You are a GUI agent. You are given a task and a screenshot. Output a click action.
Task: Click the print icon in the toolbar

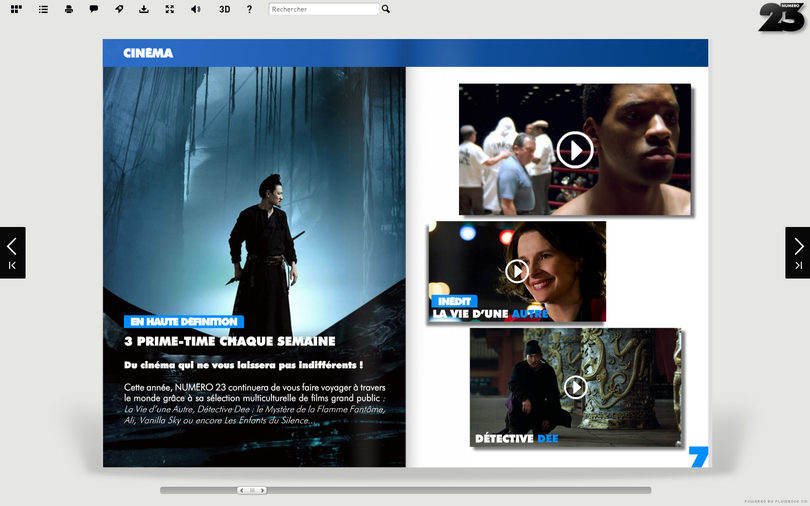point(69,9)
